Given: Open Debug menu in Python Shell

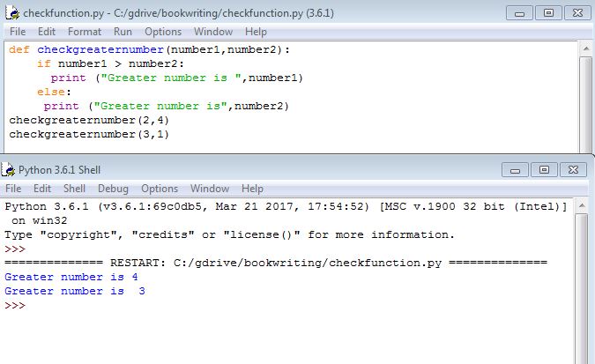Looking at the screenshot, I should pos(113,189).
